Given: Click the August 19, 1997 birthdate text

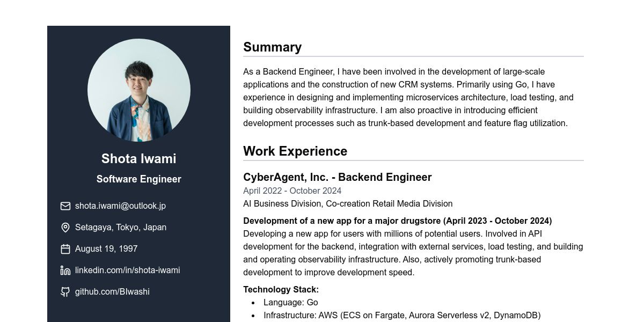Looking at the screenshot, I should (106, 249).
